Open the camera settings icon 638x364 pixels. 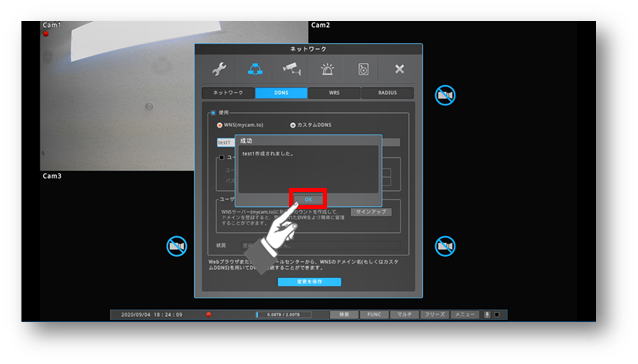(292, 69)
